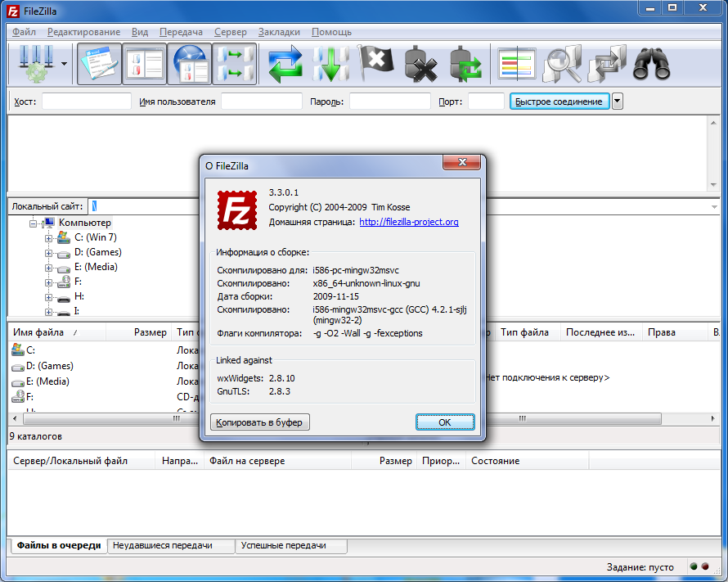Toggle local directory tree icon

click(145, 64)
